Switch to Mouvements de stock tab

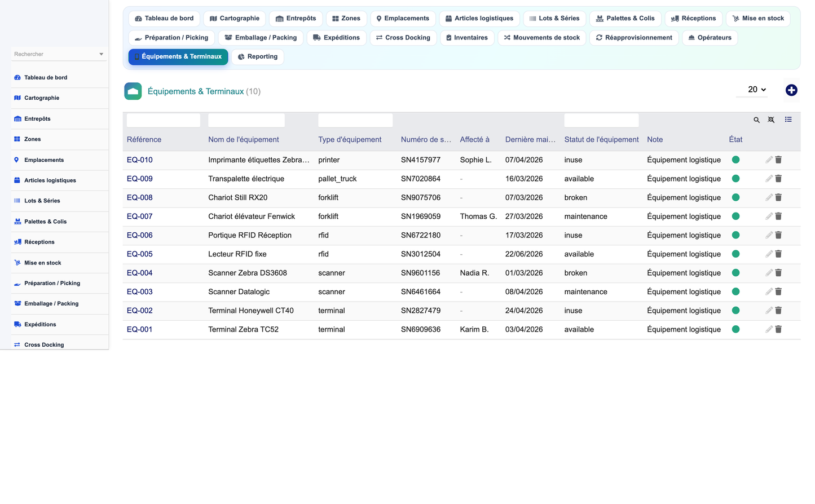click(x=542, y=38)
